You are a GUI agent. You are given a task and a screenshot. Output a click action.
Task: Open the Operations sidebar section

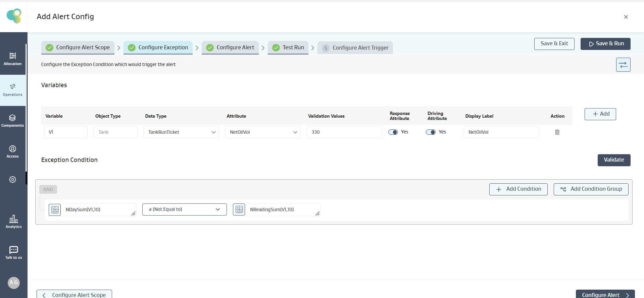[x=13, y=90]
